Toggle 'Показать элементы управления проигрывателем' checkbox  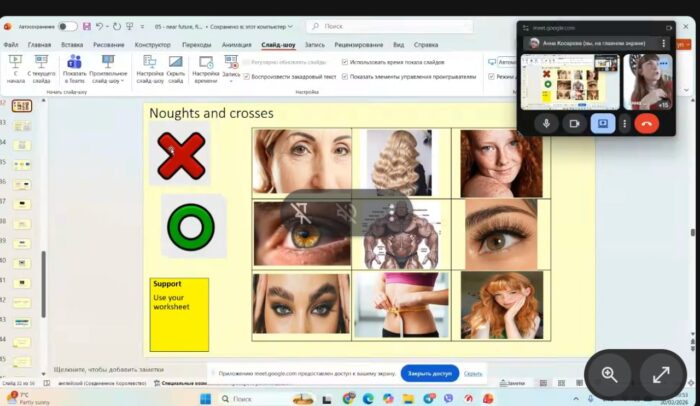pyautogui.click(x=346, y=76)
